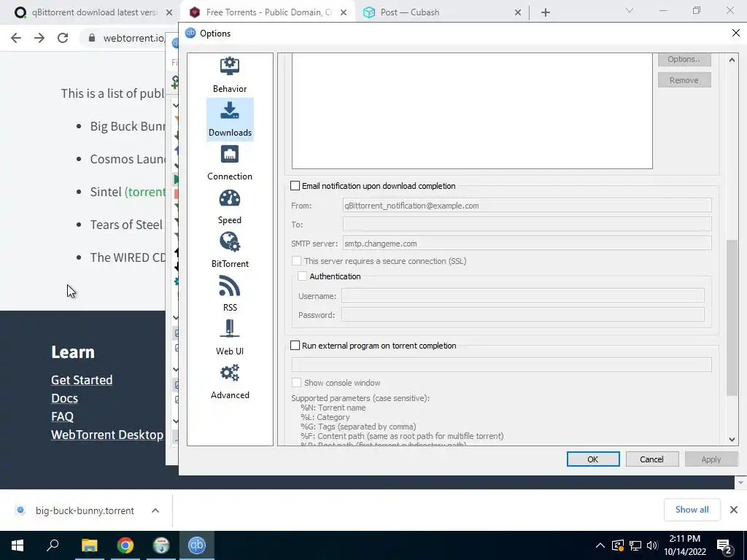This screenshot has width=747, height=560.
Task: Click Cancel in the Options dialog
Action: point(652,459)
